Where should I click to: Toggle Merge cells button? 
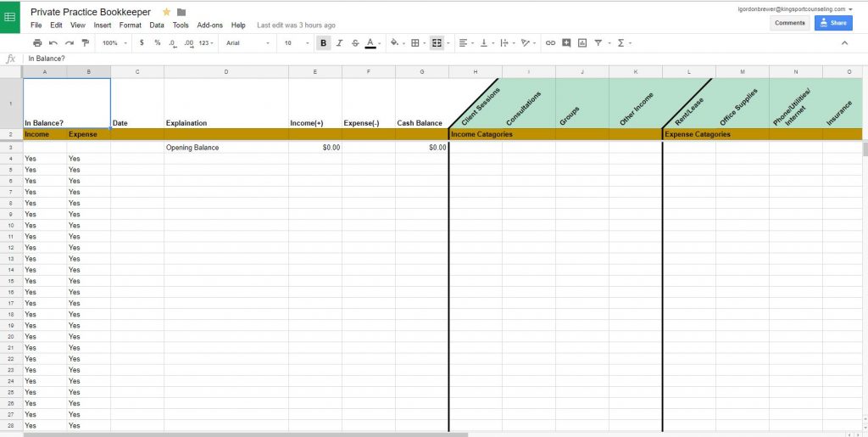437,42
